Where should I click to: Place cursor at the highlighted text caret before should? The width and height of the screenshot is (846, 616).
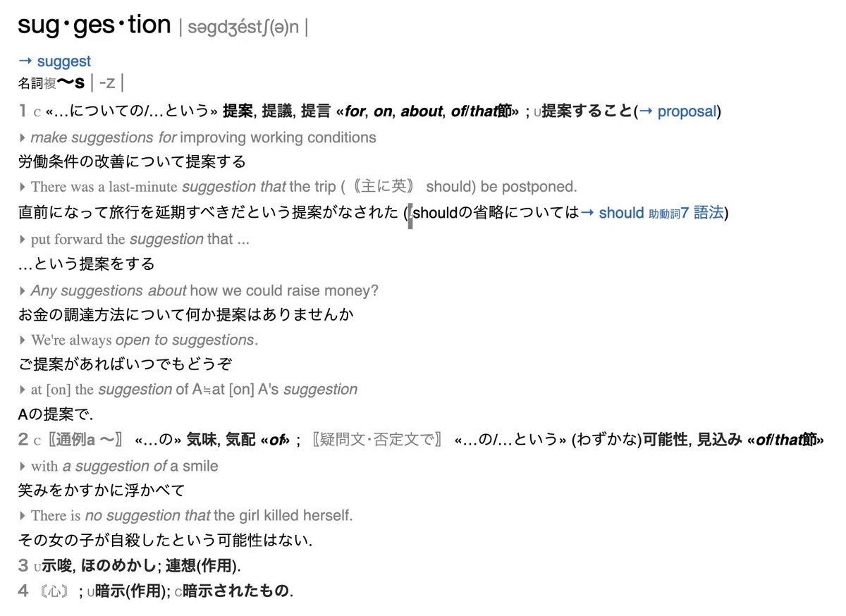point(410,214)
